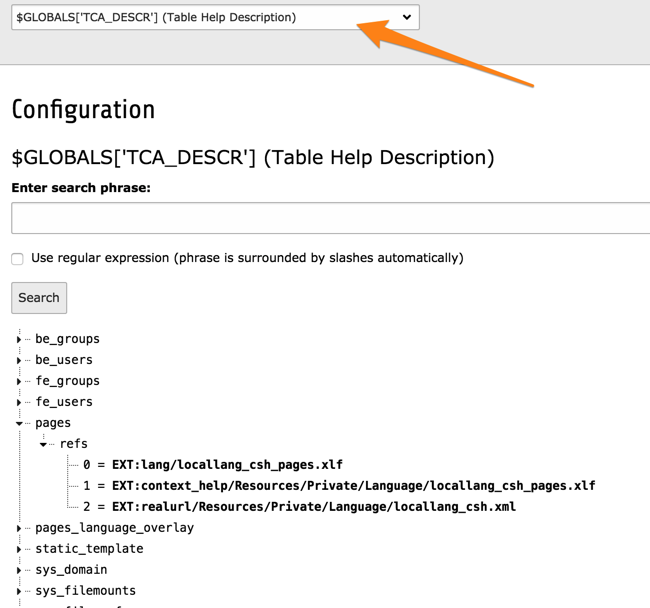
Task: Expand the sys_filemounts node arrow
Action: pos(19,592)
